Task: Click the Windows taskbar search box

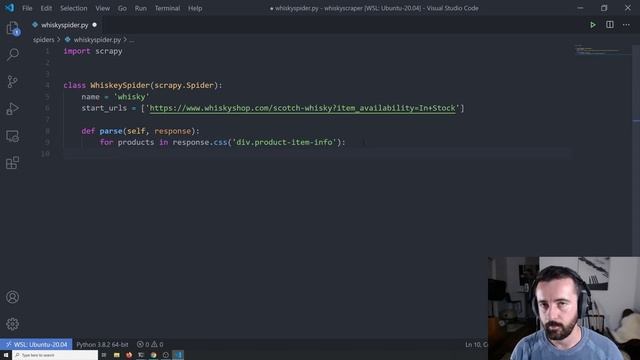Action: pos(55,355)
